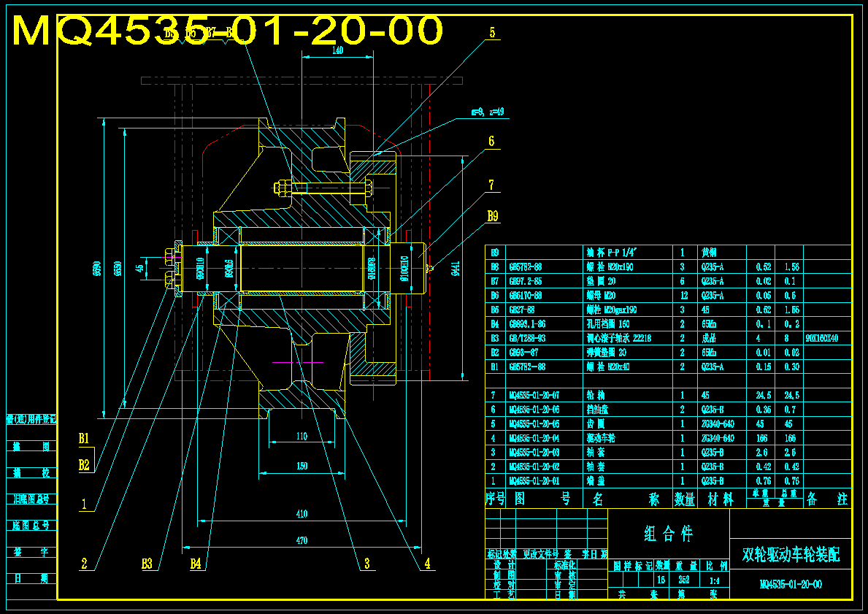Click the standard GB27-88 in row B5
This screenshot has height=614, width=868.
tap(522, 310)
